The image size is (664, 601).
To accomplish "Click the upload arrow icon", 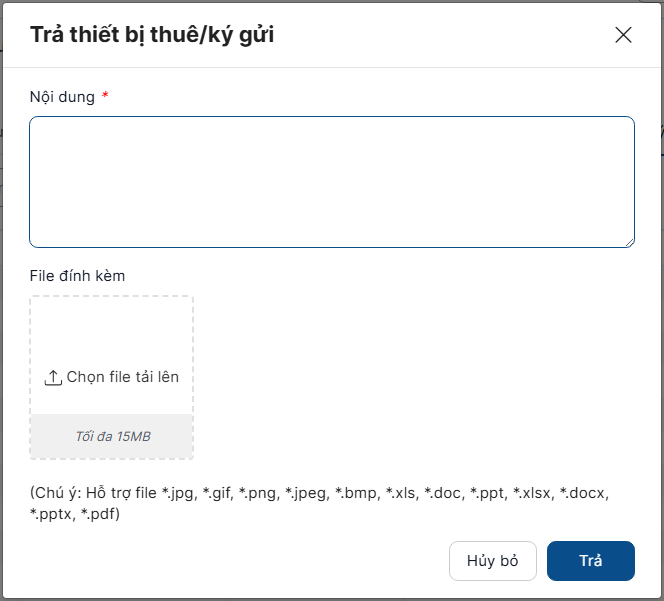I will coord(54,378).
